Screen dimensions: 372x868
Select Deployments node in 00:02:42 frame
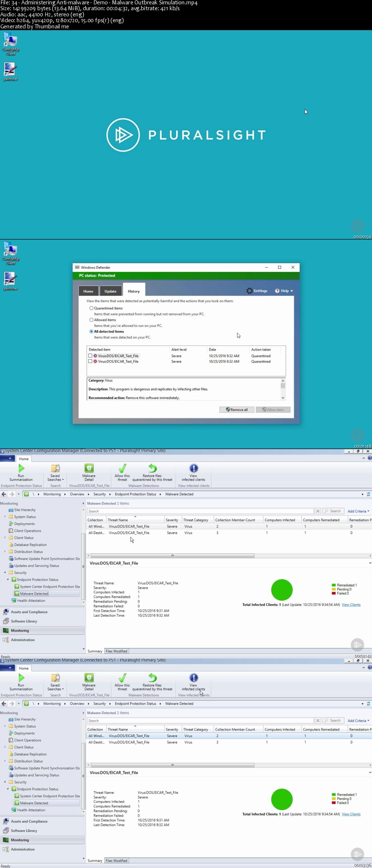coord(24,524)
